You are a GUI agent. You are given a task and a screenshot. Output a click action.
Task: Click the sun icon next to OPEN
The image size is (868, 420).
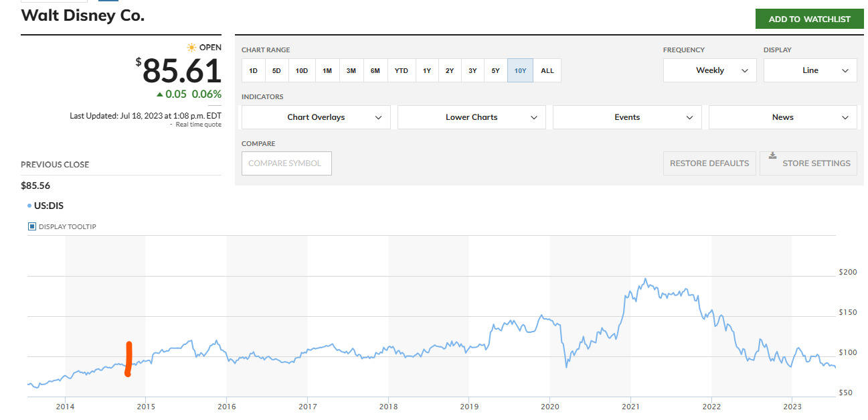[x=192, y=48]
